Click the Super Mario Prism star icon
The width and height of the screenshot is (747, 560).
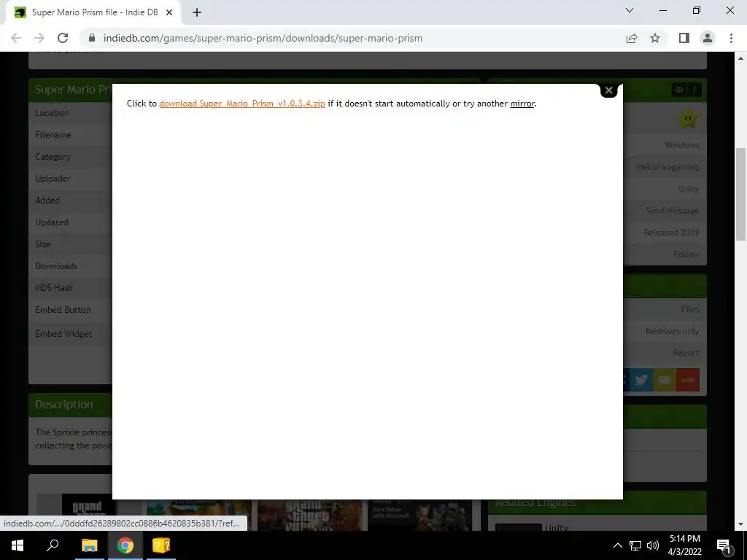689,119
